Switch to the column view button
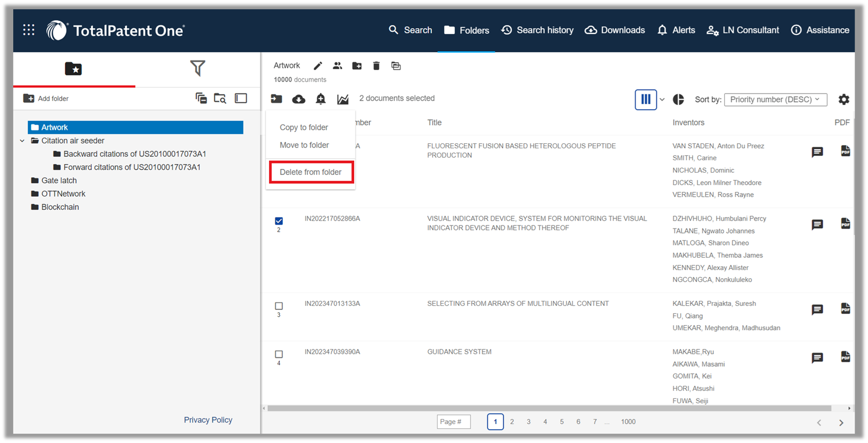 (x=646, y=99)
